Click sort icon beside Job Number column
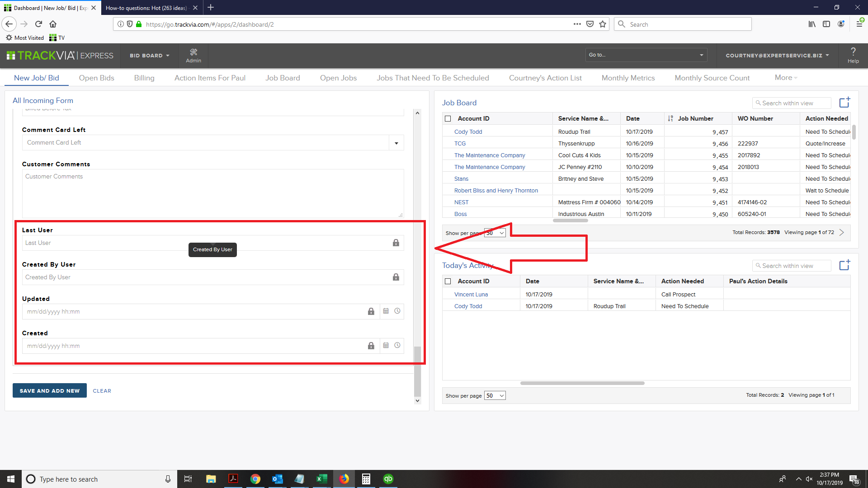Image resolution: width=868 pixels, height=488 pixels. pos(670,118)
